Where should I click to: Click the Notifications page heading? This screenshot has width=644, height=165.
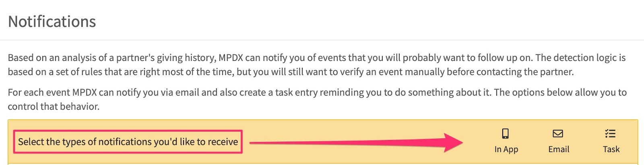click(52, 22)
